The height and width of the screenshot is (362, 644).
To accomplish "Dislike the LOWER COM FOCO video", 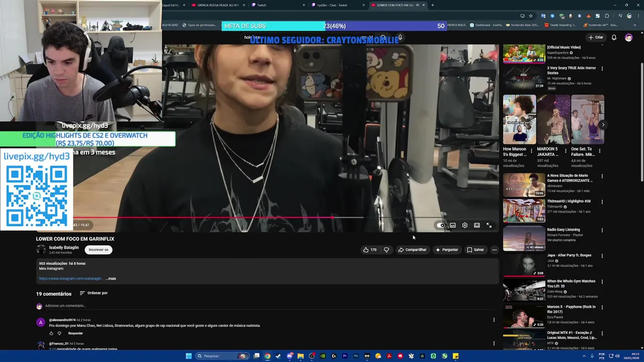I will [x=386, y=250].
